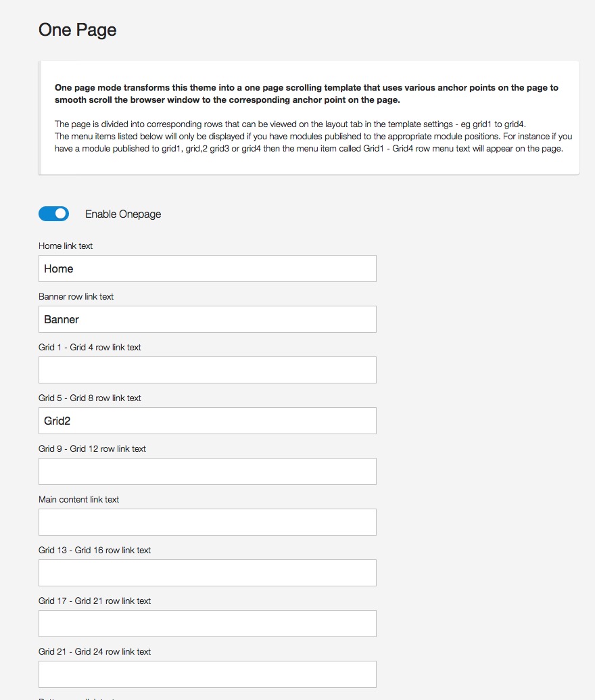Viewport: 595px width, 700px height.
Task: Focus the Grid 9 - Grid 12 input box
Action: pos(207,471)
